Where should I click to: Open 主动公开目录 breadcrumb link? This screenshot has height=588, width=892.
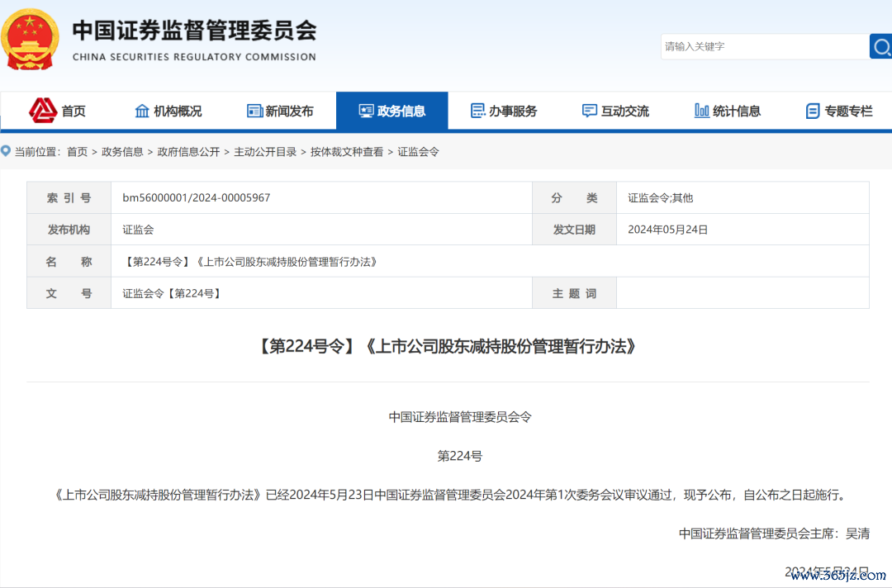coord(265,152)
